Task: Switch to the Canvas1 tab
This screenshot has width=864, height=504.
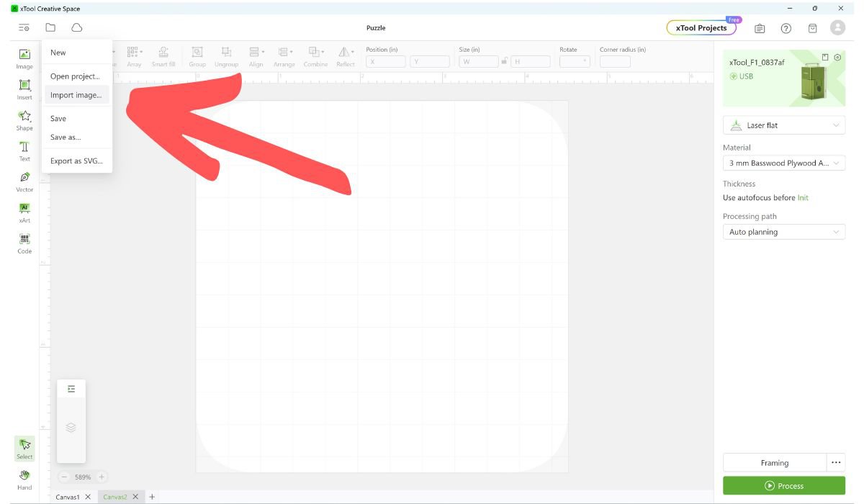Action: 68,497
